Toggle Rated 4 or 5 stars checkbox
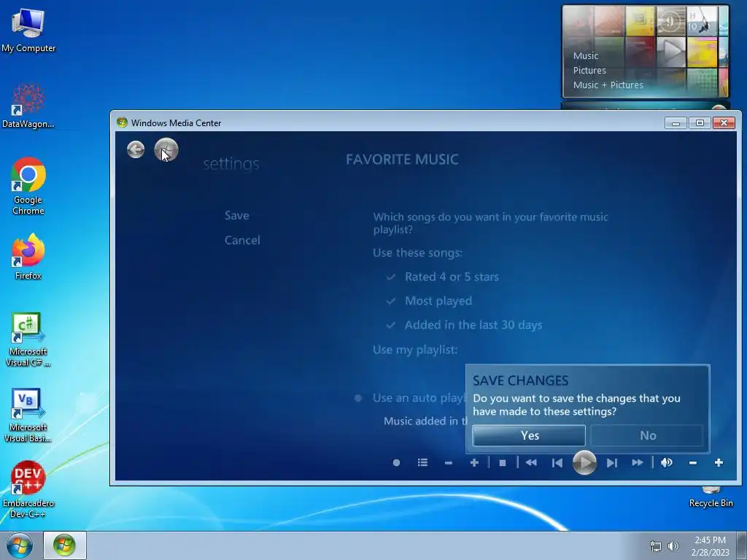 tap(391, 276)
